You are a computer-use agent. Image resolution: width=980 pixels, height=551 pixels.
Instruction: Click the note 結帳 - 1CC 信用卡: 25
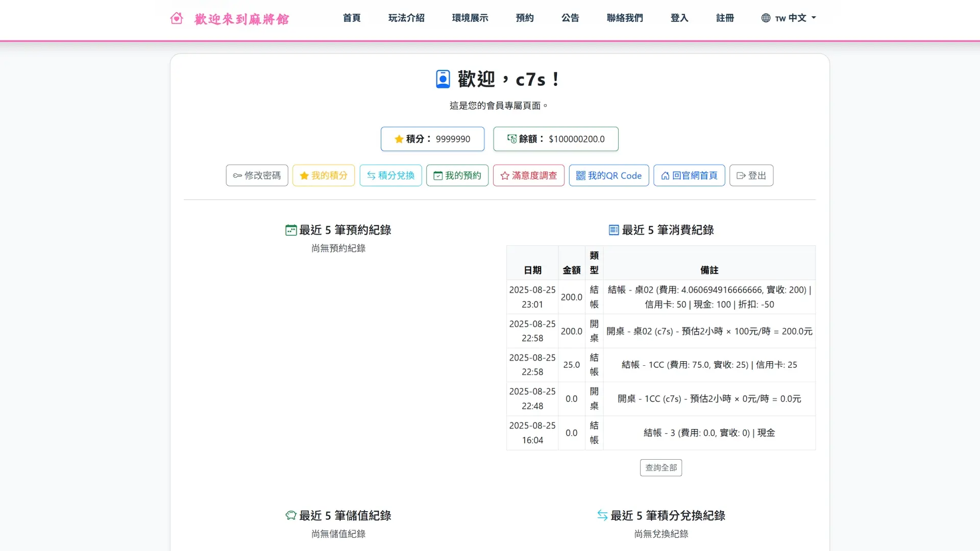(x=709, y=365)
